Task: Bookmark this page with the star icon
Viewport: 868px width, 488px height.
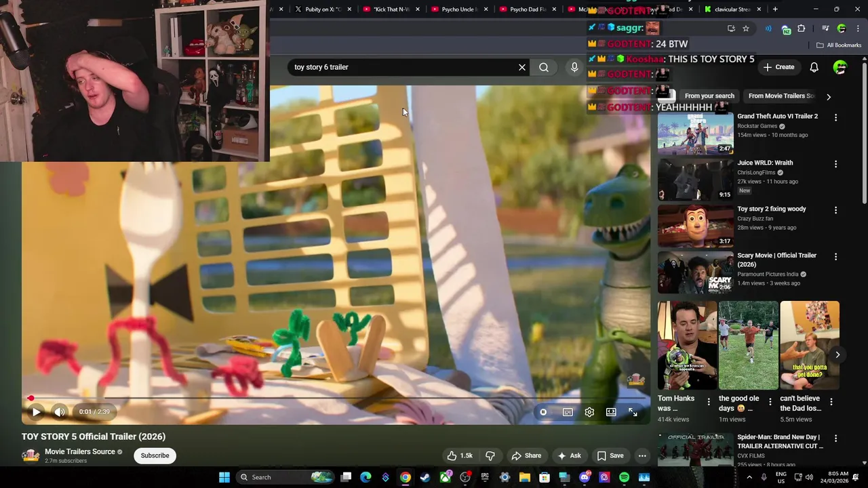Action: [x=746, y=28]
